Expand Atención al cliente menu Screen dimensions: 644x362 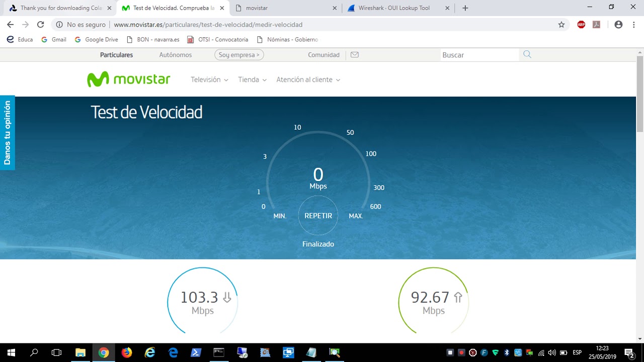308,79
